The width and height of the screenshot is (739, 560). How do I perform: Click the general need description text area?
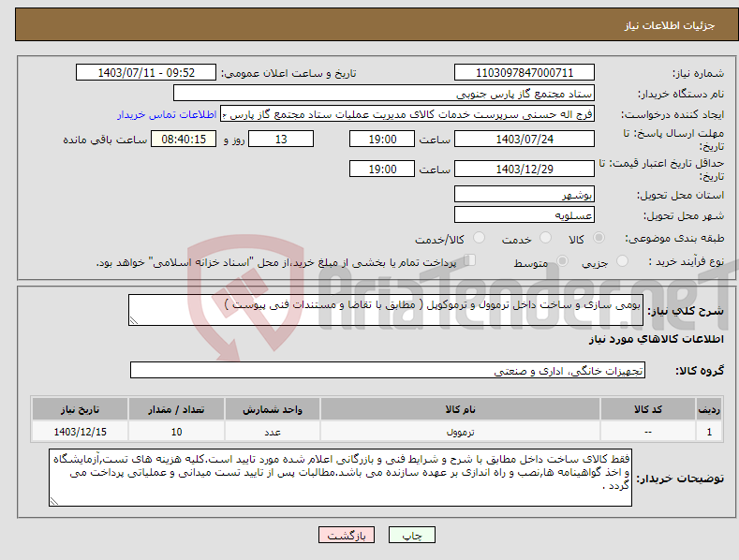(386, 310)
